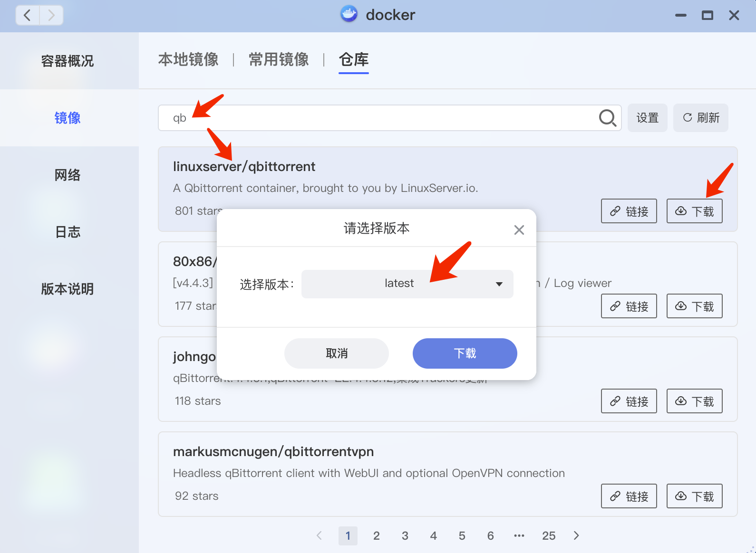This screenshot has width=756, height=553.
Task: Open 设置 settings next to search
Action: click(x=648, y=118)
